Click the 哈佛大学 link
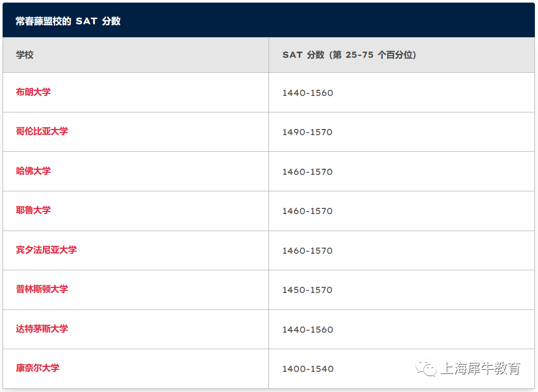The image size is (538, 392). coord(33,171)
